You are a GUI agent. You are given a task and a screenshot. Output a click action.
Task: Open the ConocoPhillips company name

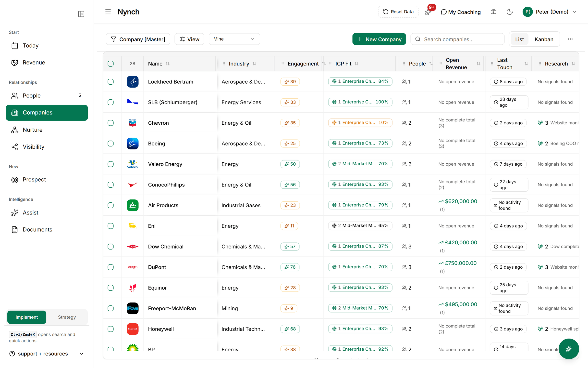[166, 185]
